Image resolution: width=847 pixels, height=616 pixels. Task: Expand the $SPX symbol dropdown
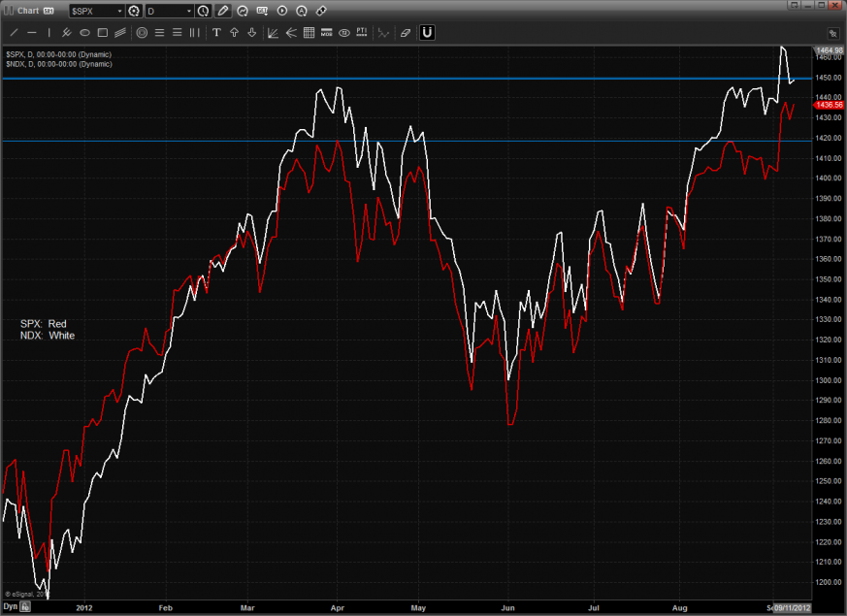(x=119, y=11)
